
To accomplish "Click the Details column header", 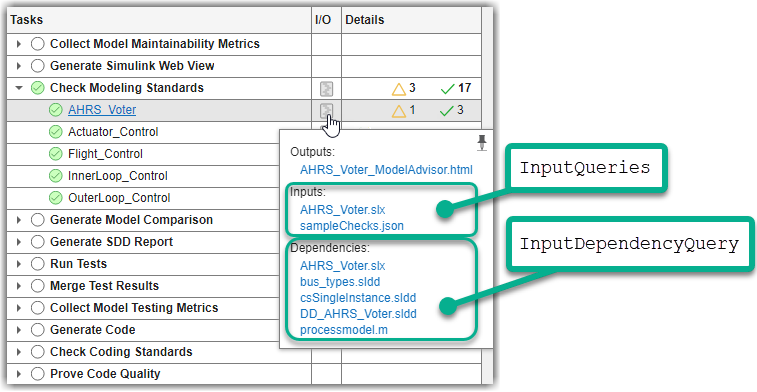I will 411,20.
